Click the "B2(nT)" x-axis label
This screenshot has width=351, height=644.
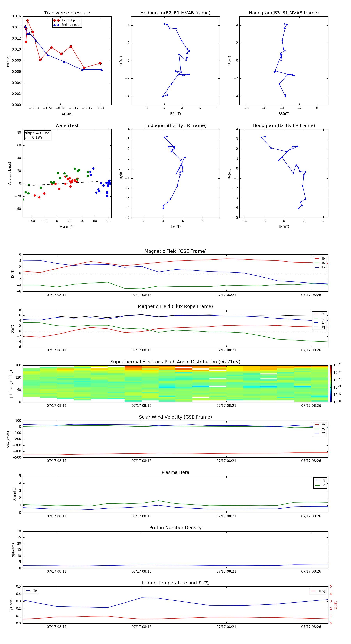(x=175, y=114)
